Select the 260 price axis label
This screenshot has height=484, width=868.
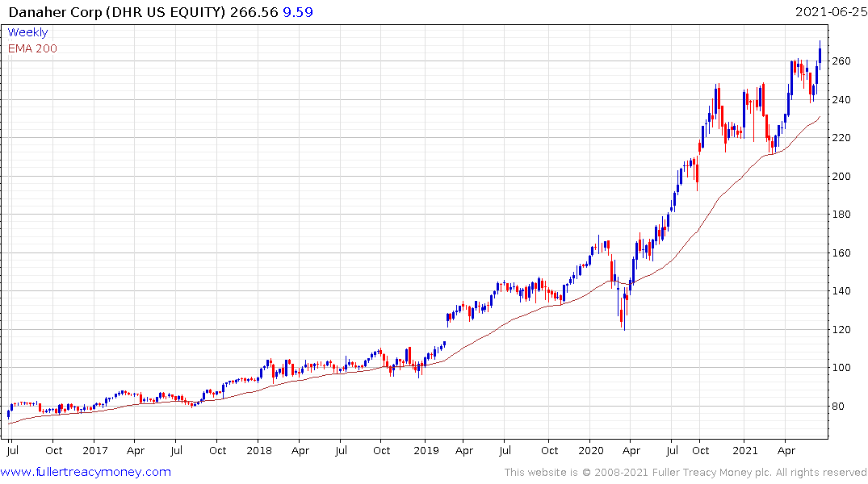click(x=841, y=60)
